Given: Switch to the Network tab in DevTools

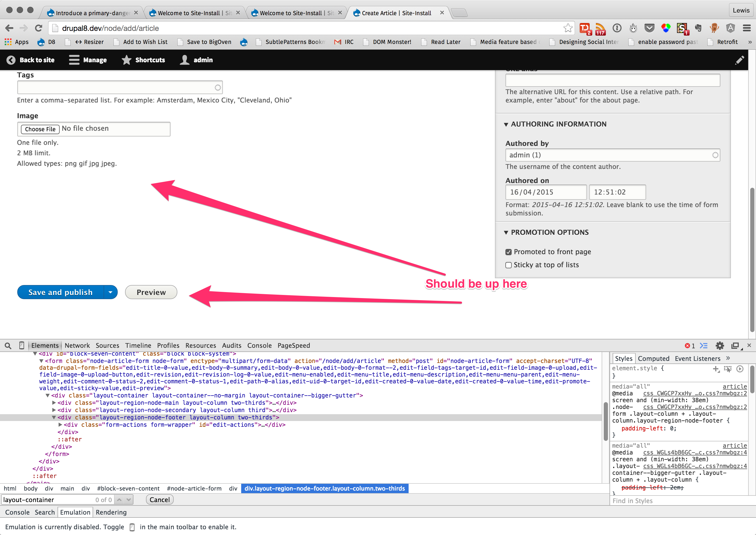Looking at the screenshot, I should point(77,345).
